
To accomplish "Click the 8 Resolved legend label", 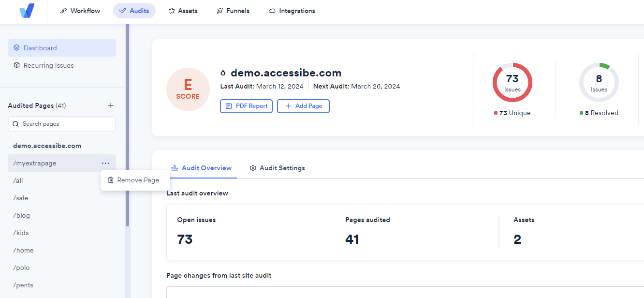I will tap(599, 113).
